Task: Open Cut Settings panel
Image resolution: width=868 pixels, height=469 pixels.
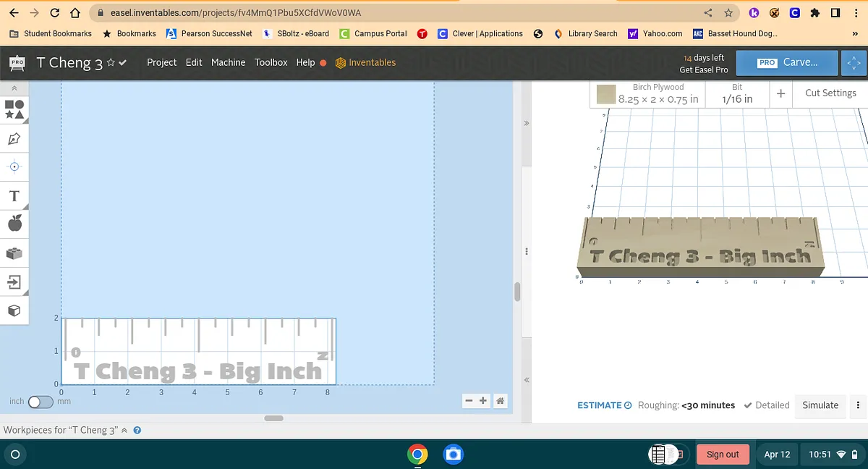Action: [830, 93]
